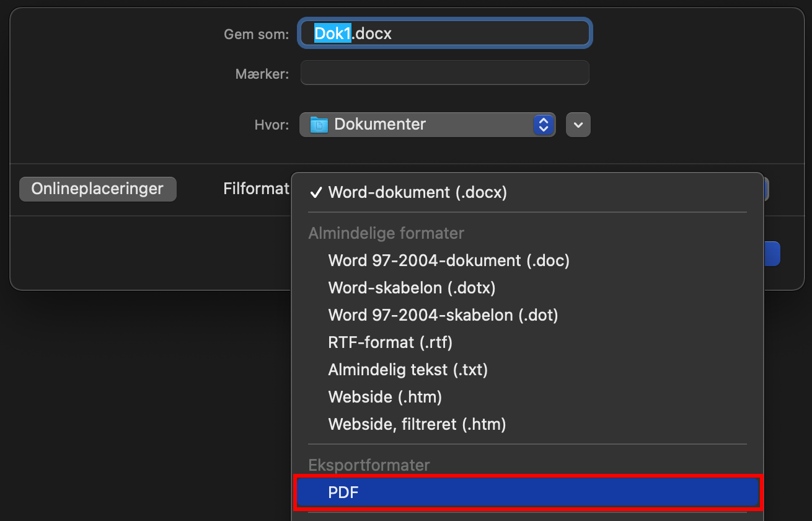
Task: Select Word-skabelon (.dotx) from the list
Action: [412, 288]
